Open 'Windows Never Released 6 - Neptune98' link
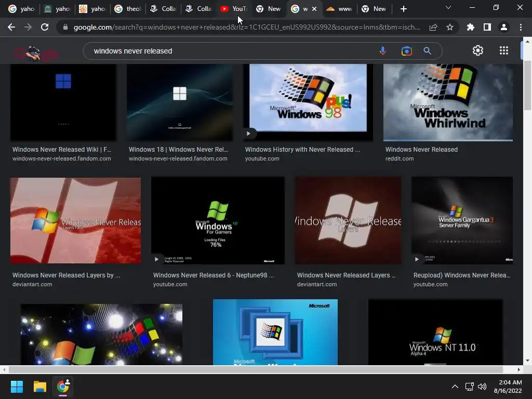Viewport: 532px width, 399px height. tap(214, 275)
